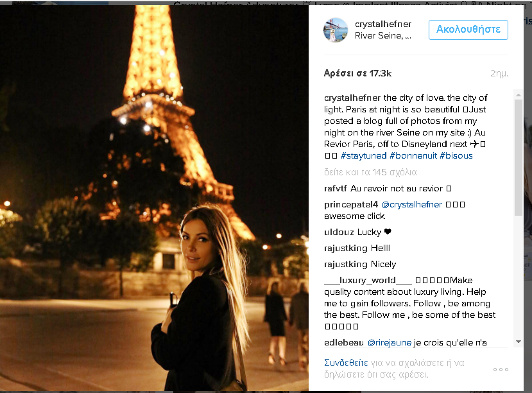Image resolution: width=532 pixels, height=393 pixels.
Task: Open the crystalhefner username in the header
Action: (383, 24)
